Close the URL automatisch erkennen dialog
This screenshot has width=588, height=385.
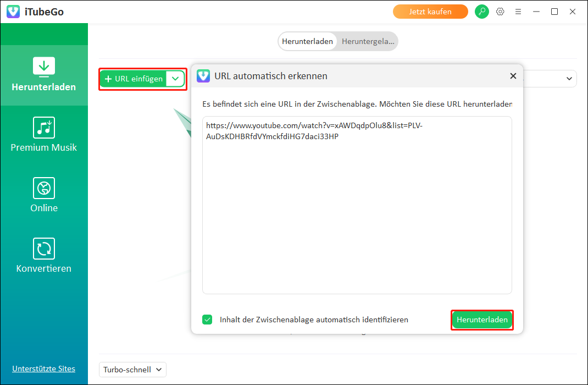[x=513, y=76]
